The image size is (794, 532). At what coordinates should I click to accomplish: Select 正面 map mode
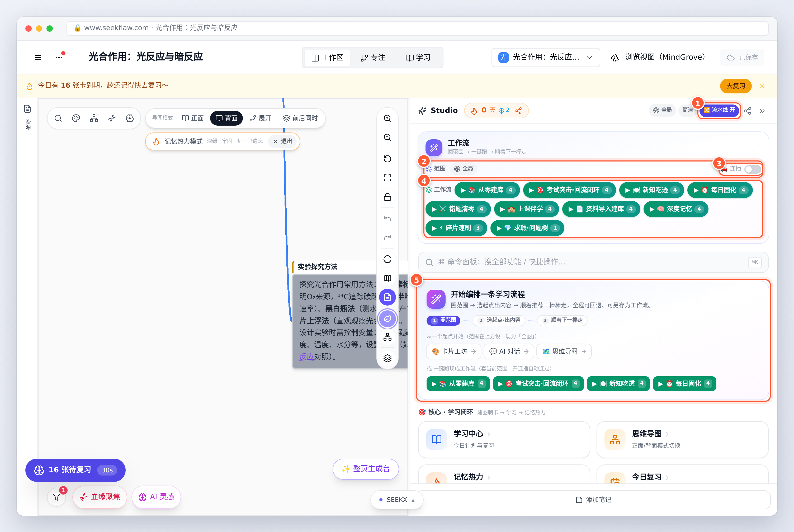193,118
